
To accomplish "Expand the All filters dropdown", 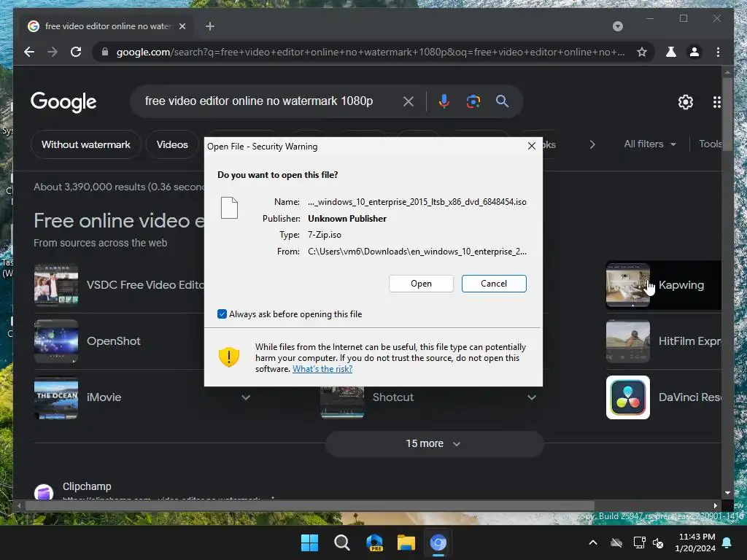I will (650, 144).
